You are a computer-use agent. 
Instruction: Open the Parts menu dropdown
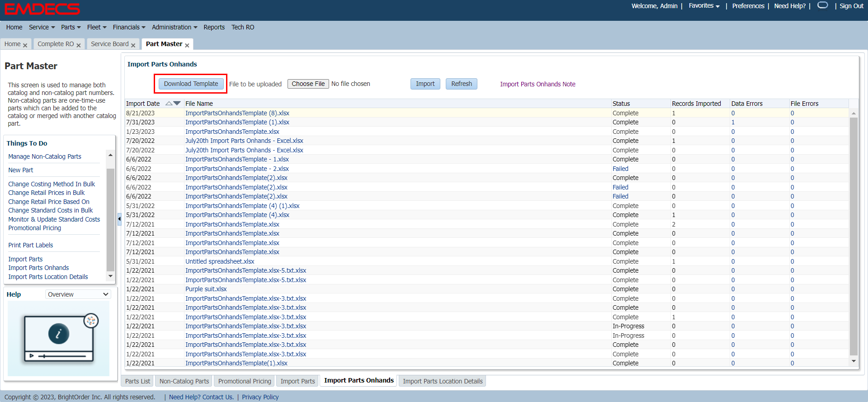pos(71,27)
